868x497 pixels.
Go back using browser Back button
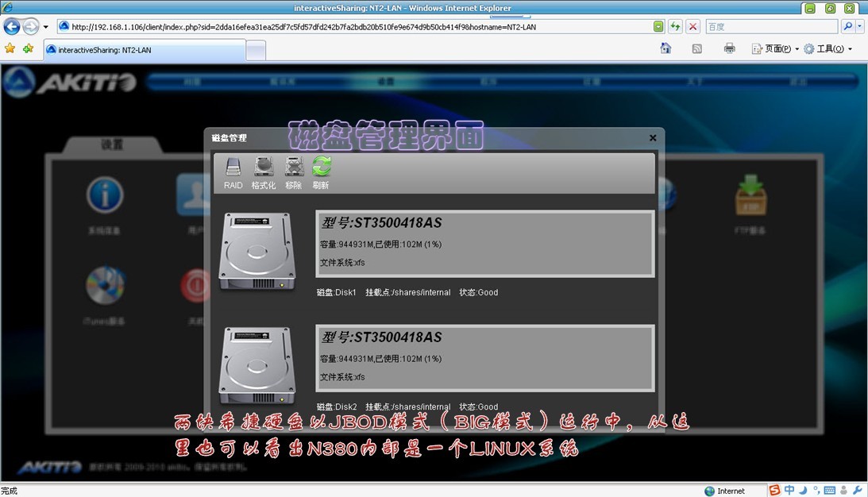pyautogui.click(x=12, y=26)
